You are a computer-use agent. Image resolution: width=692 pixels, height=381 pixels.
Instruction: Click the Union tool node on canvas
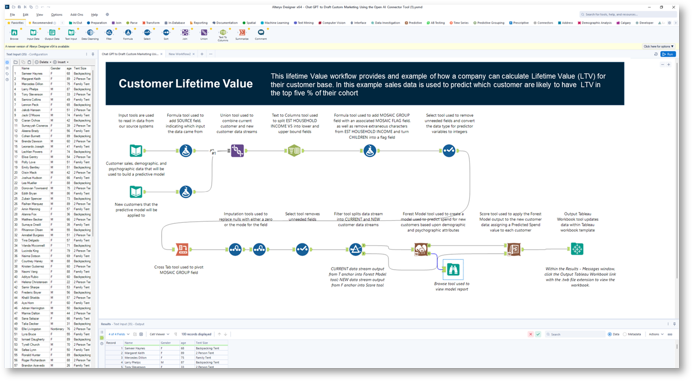pyautogui.click(x=237, y=151)
